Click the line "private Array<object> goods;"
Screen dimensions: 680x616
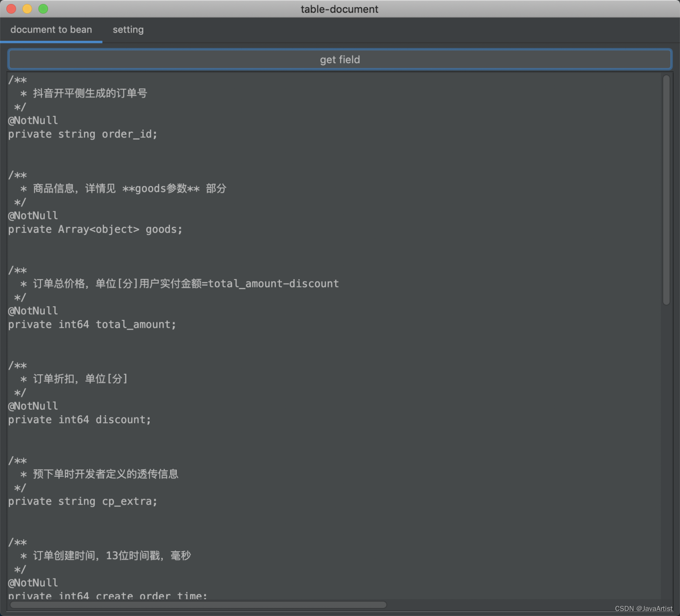[95, 229]
